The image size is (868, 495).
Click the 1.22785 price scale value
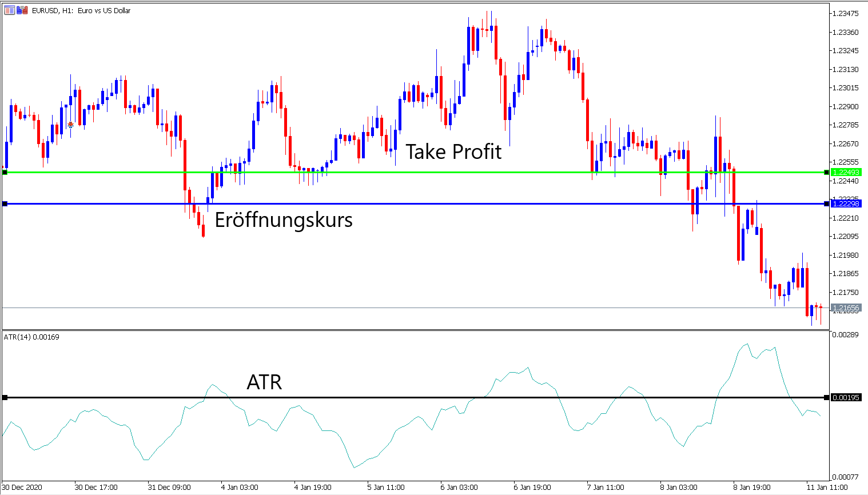846,125
